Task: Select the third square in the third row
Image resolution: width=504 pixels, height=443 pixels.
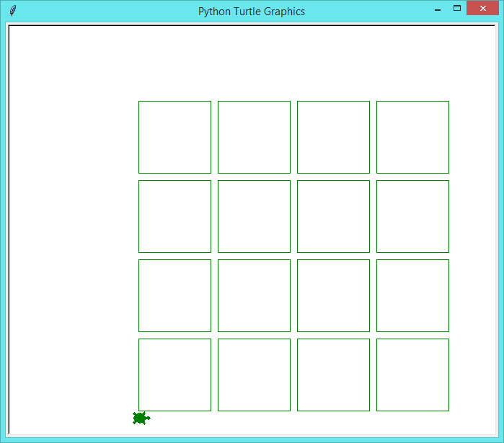Action: 333,295
